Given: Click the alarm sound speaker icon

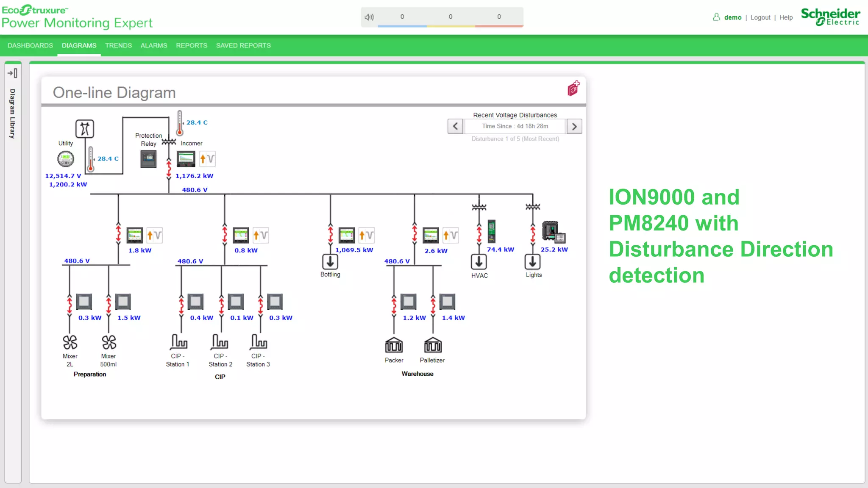Looking at the screenshot, I should tap(369, 17).
